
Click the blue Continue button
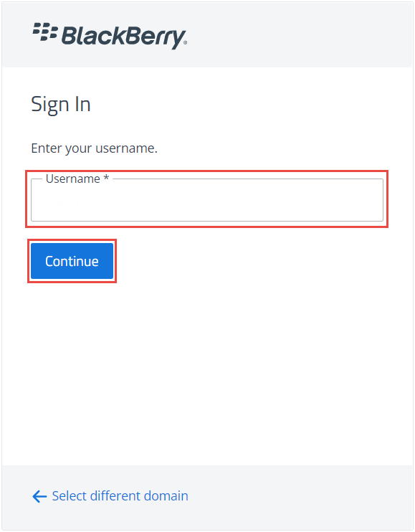72,261
